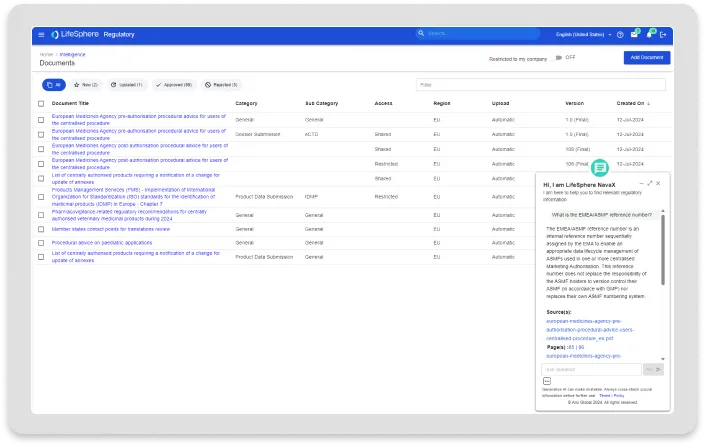Expand the NavaX chat panel to fullscreen
705x446 pixels.
(649, 183)
